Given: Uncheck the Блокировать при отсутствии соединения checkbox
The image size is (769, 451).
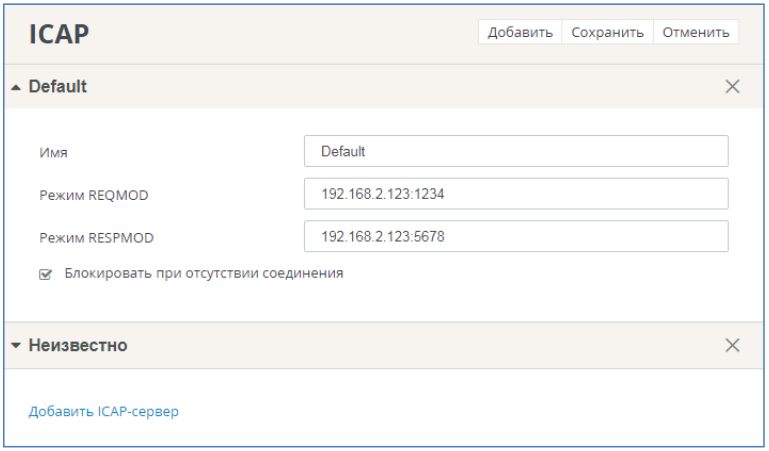Looking at the screenshot, I should [45, 274].
